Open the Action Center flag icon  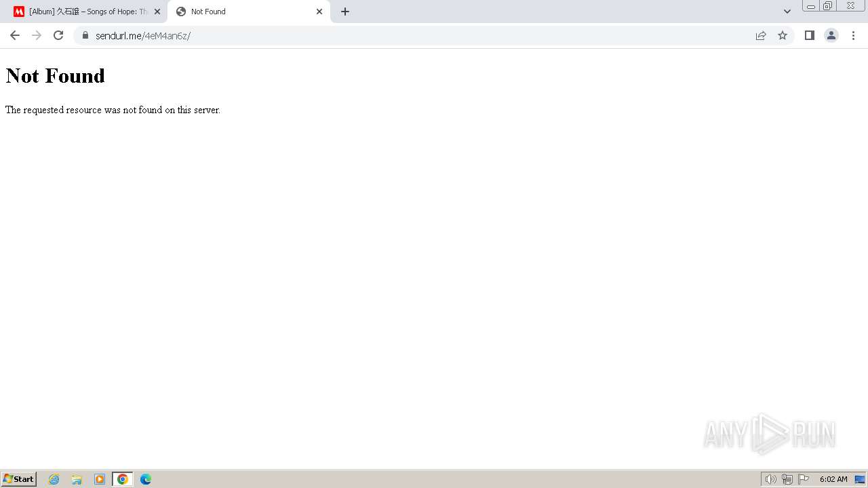pyautogui.click(x=804, y=479)
